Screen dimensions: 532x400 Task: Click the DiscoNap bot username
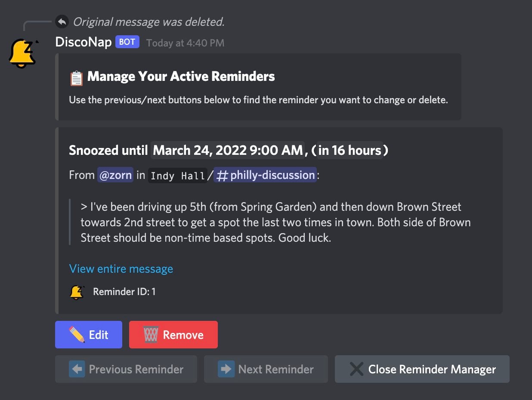tap(84, 42)
